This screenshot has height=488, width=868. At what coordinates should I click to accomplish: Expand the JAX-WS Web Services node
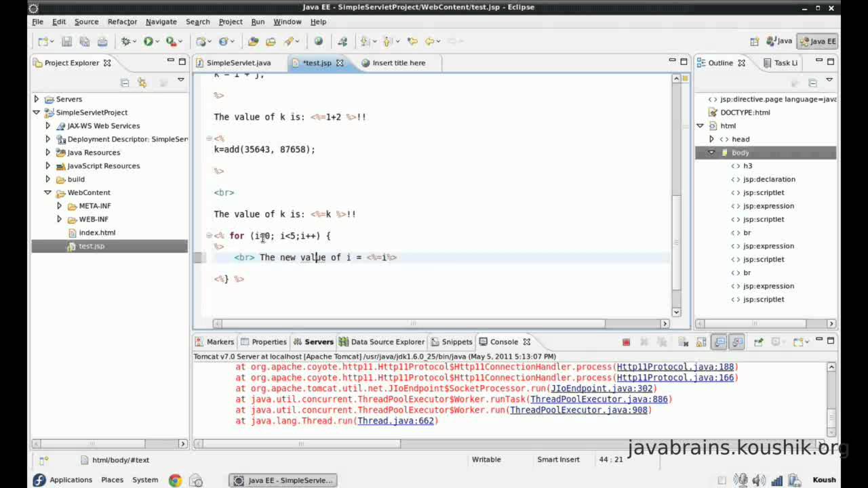coord(47,126)
